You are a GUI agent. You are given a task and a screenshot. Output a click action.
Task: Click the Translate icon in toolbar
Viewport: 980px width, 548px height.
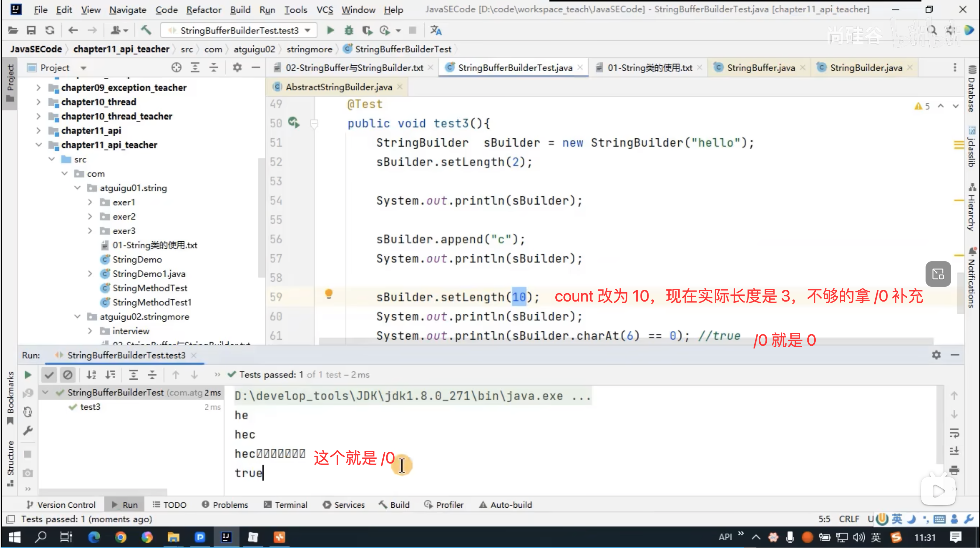[x=436, y=30]
